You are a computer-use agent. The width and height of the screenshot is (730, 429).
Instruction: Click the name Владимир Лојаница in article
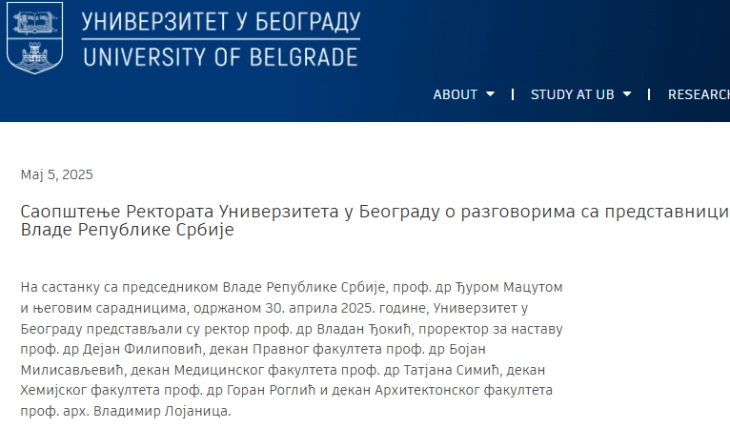click(162, 411)
